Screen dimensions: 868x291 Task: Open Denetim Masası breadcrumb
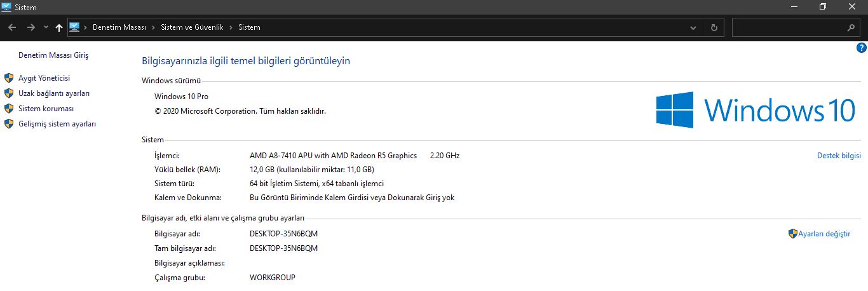click(119, 27)
